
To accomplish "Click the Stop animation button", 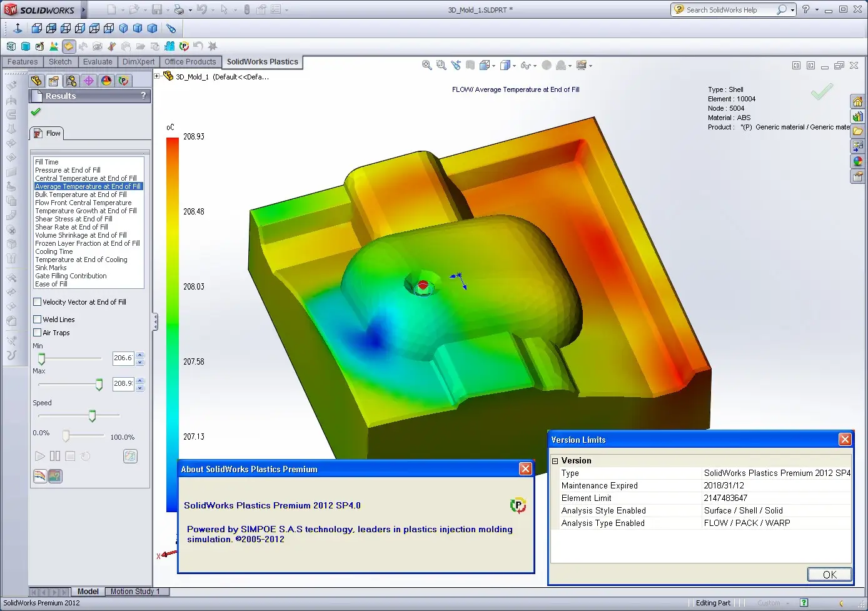I will [70, 456].
